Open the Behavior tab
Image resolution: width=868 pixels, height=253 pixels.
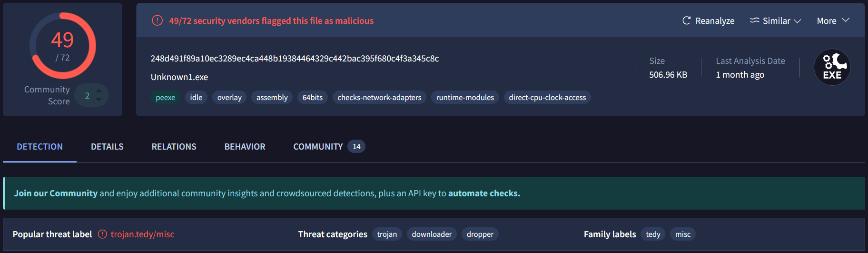point(245,147)
